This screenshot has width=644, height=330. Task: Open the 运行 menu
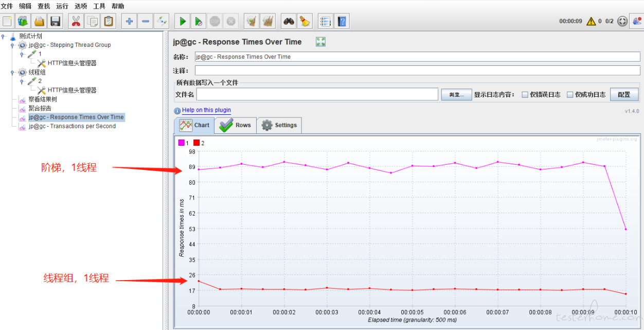(62, 6)
